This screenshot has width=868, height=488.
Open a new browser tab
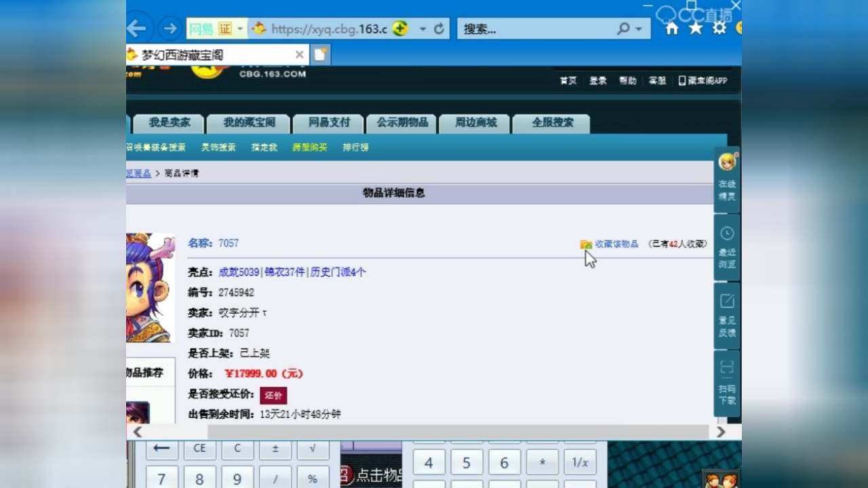click(320, 54)
